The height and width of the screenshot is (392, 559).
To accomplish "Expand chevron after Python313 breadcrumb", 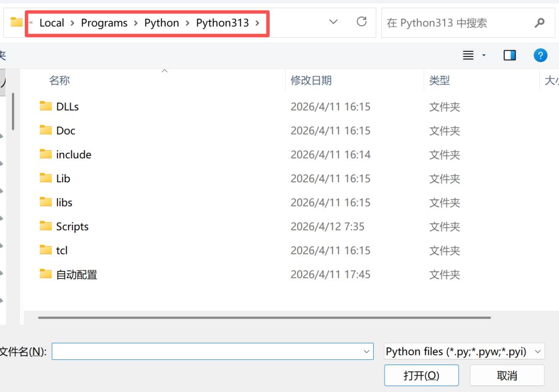I will 257,23.
